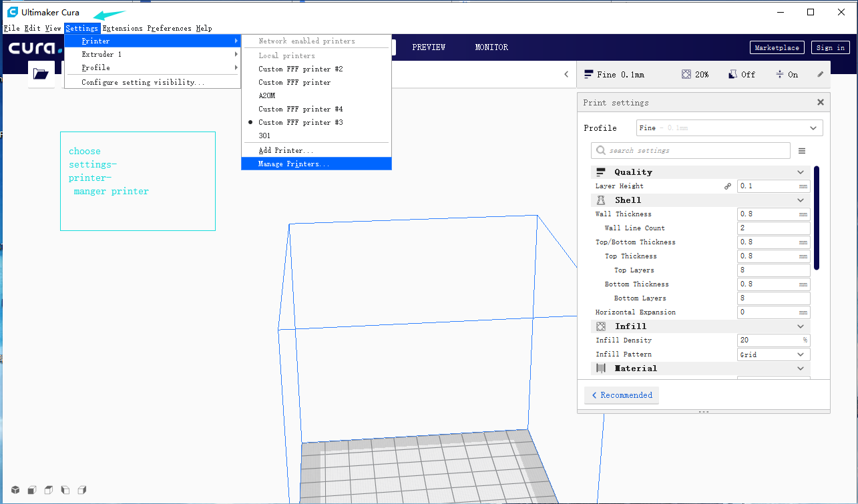Open the Infill Pattern dropdown
The image size is (858, 504).
pos(773,354)
